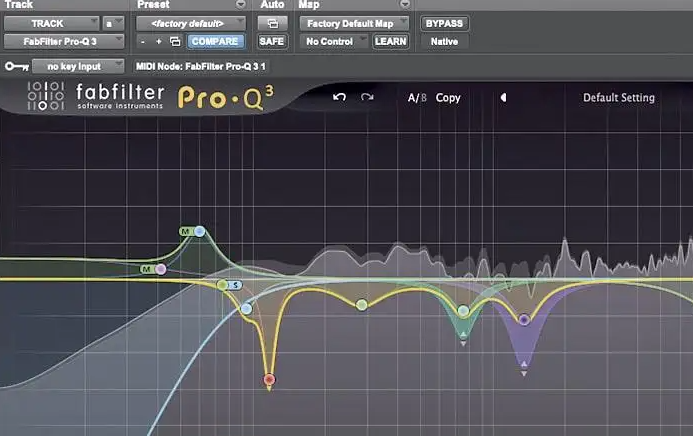Select the yellow-green band node near S label
Image resolution: width=693 pixels, height=436 pixels.
click(222, 285)
